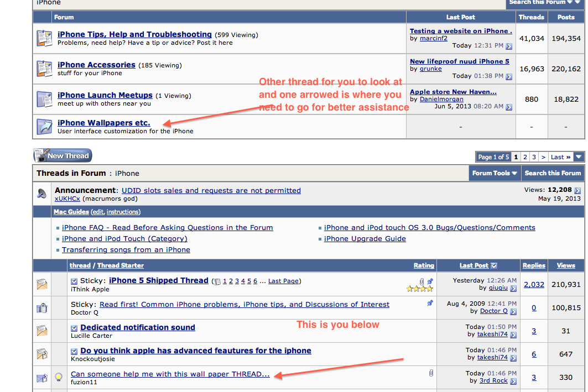Open the Forum Tools dropdown
The image size is (588, 392).
click(x=495, y=173)
